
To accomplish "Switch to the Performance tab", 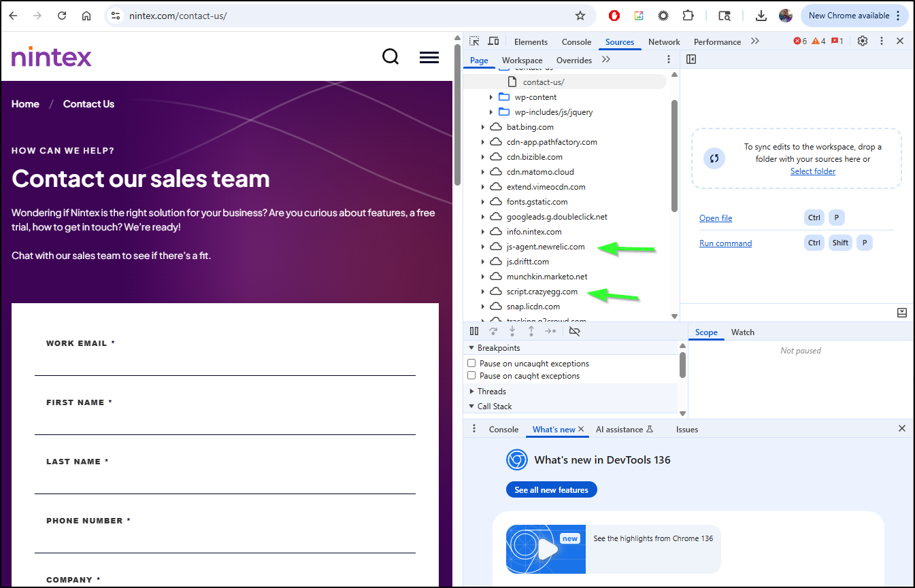I will click(717, 41).
